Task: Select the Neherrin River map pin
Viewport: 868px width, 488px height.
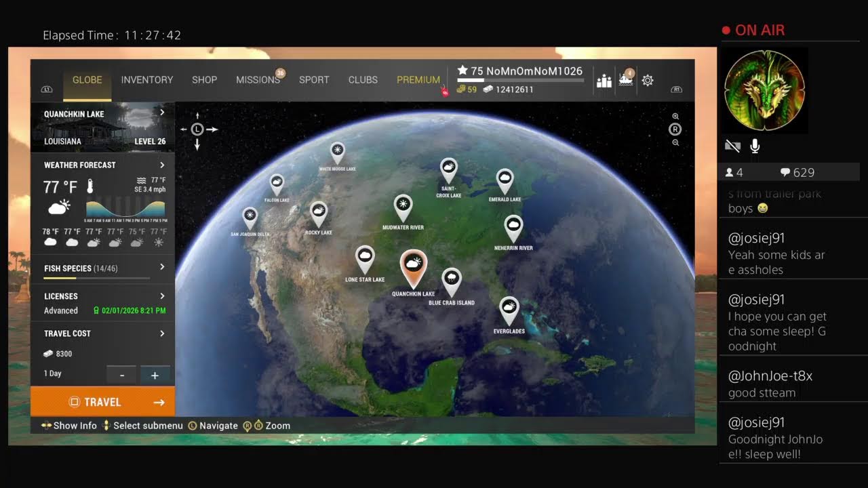Action: tap(513, 228)
